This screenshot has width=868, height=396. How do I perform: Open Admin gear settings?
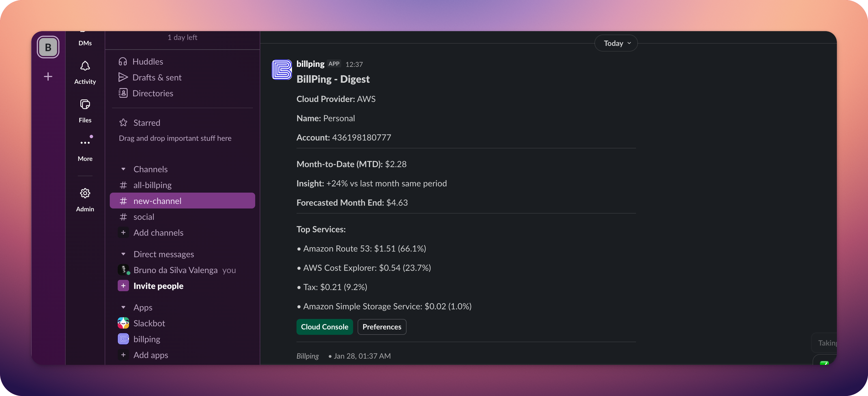point(85,193)
